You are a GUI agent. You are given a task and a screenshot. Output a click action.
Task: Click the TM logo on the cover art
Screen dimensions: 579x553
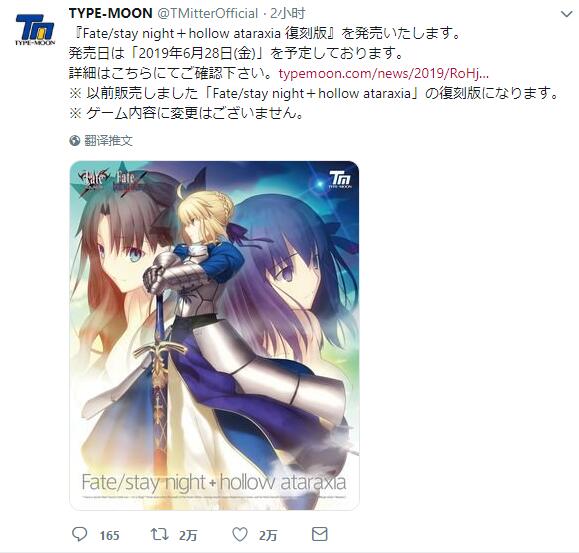(x=340, y=179)
